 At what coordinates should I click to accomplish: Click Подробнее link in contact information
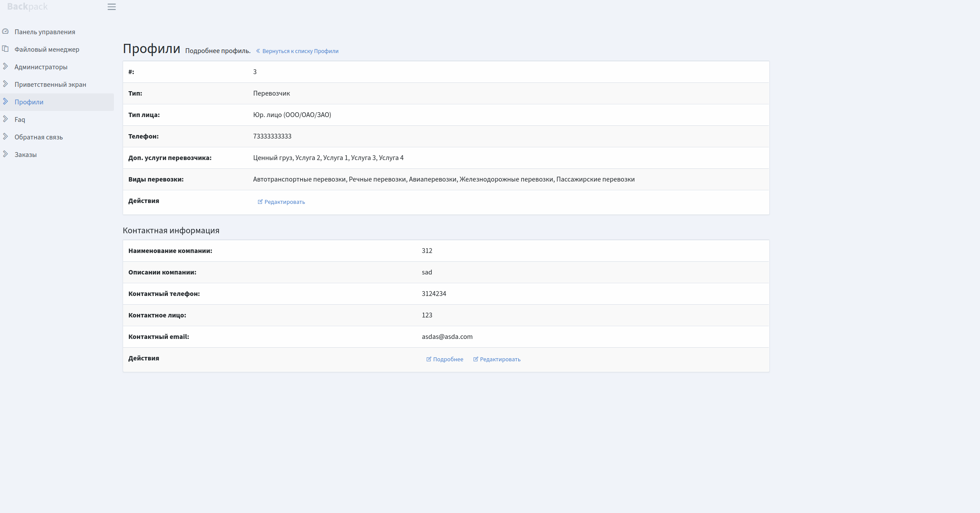tap(448, 360)
